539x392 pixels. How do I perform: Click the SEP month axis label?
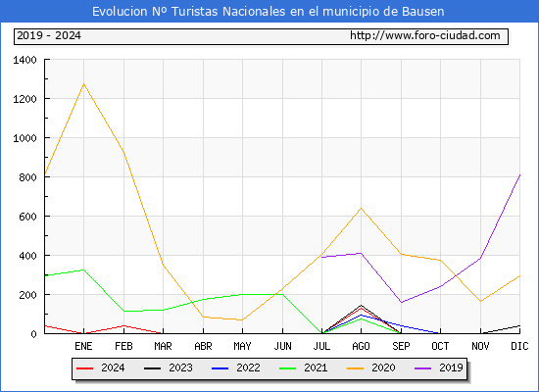401,346
